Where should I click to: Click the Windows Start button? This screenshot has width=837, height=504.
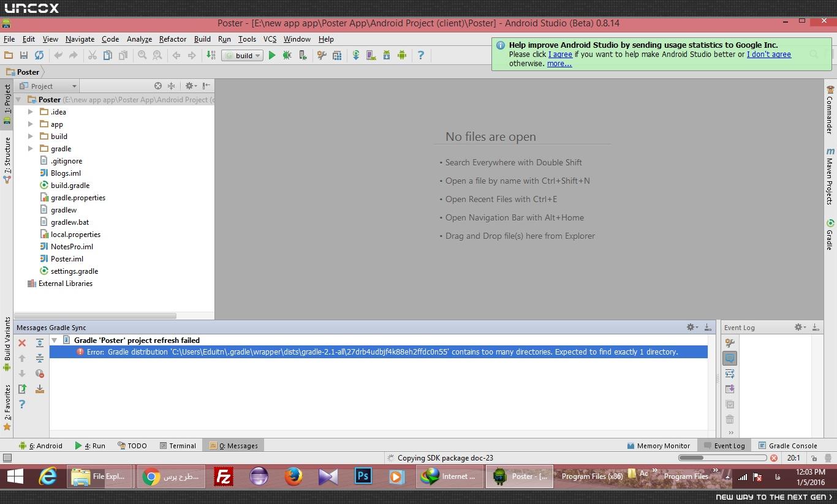click(x=15, y=476)
